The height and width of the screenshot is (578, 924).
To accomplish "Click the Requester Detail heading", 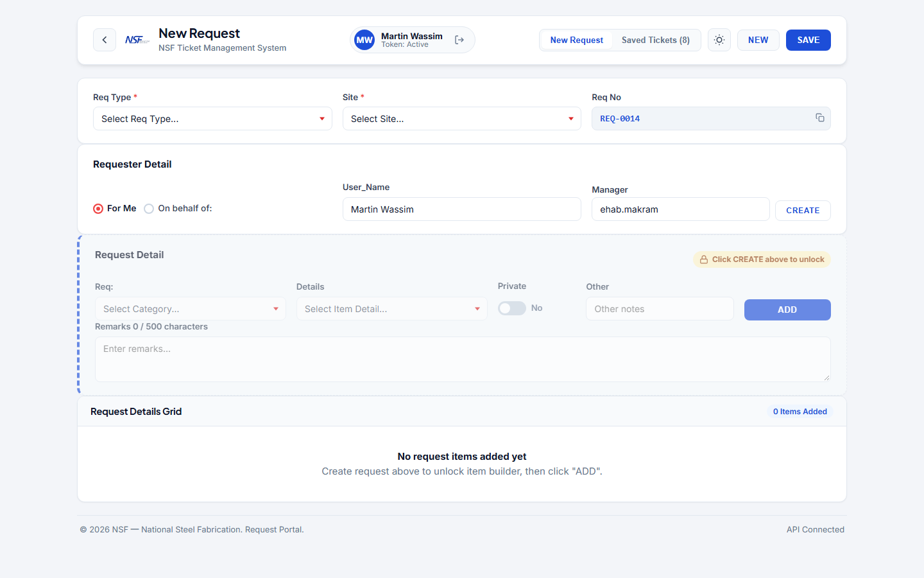I will 132,164.
